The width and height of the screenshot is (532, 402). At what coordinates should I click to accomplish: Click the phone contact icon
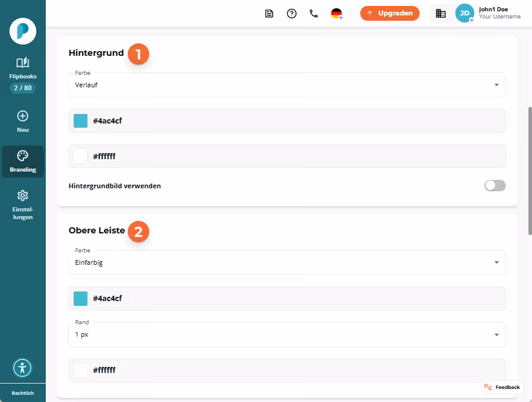314,14
